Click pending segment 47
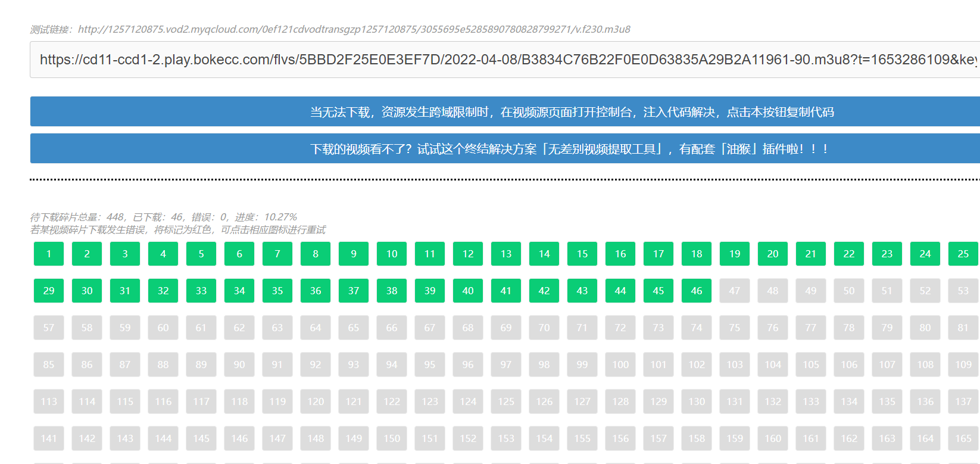 [735, 291]
